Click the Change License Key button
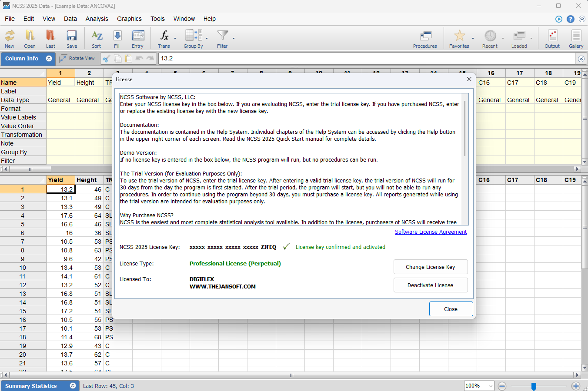Viewport: 588px width, 391px height. [431, 267]
